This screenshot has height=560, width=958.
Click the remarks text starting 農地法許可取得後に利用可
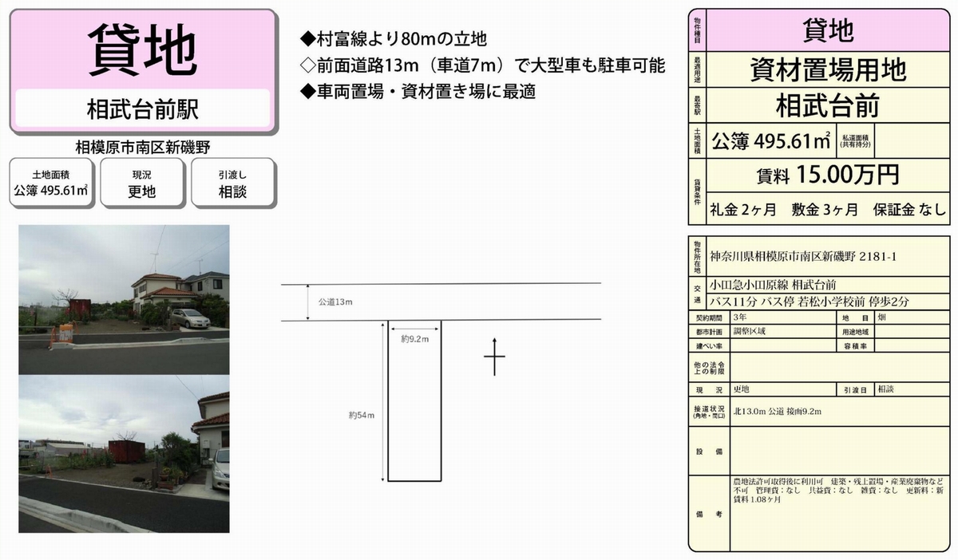[x=838, y=491]
